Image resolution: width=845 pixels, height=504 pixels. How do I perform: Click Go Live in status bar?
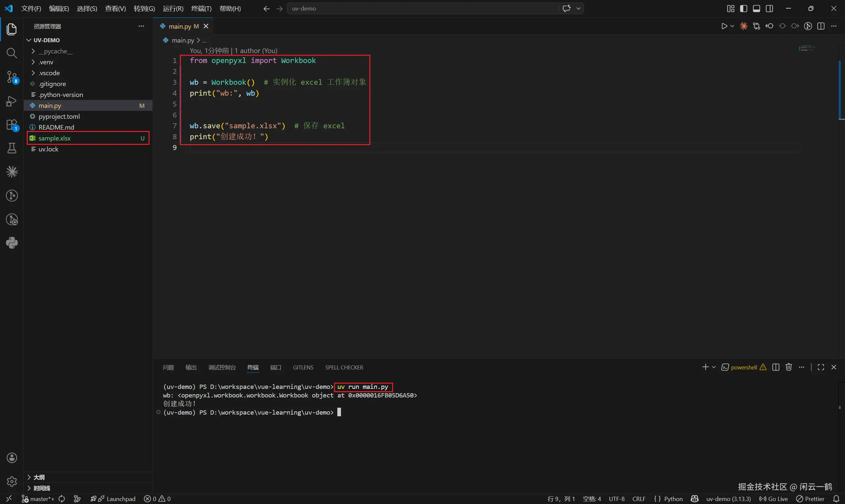point(774,499)
